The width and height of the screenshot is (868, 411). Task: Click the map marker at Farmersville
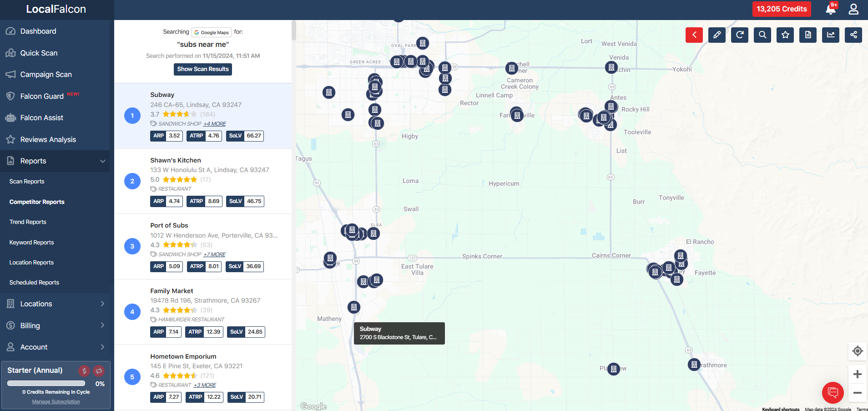pos(517,115)
